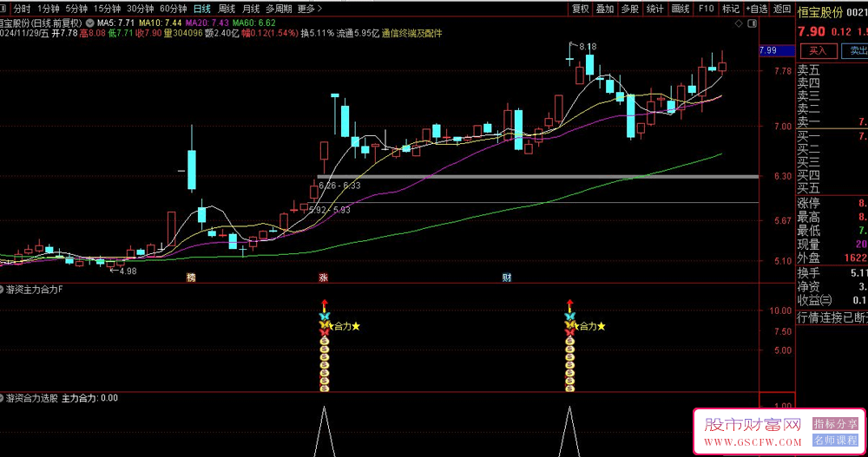Switch to 分时 intraday chart tab
The height and width of the screenshot is (457, 868).
click(23, 9)
